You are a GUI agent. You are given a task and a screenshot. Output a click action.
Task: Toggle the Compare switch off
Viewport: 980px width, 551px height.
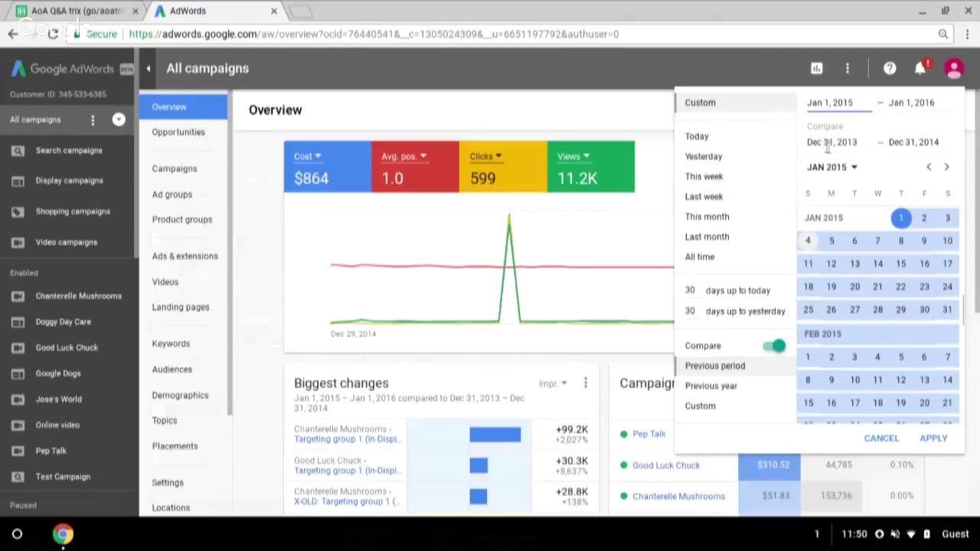tap(775, 346)
